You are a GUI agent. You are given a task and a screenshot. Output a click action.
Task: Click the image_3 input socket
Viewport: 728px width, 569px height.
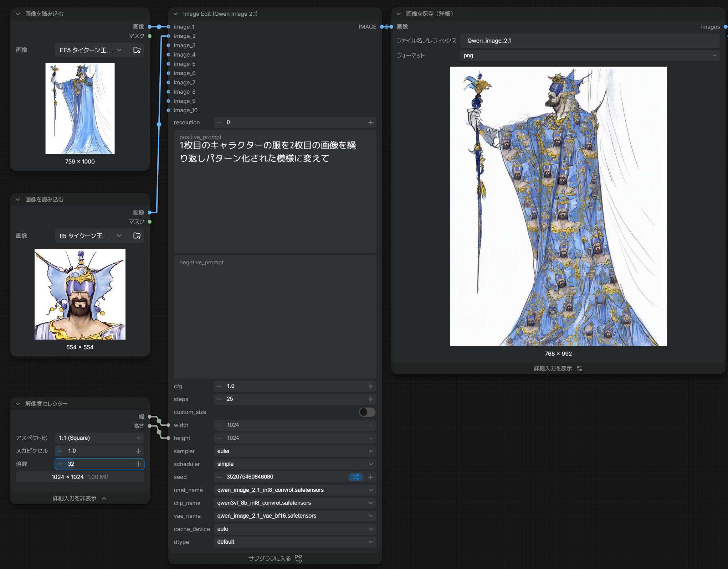pyautogui.click(x=168, y=45)
